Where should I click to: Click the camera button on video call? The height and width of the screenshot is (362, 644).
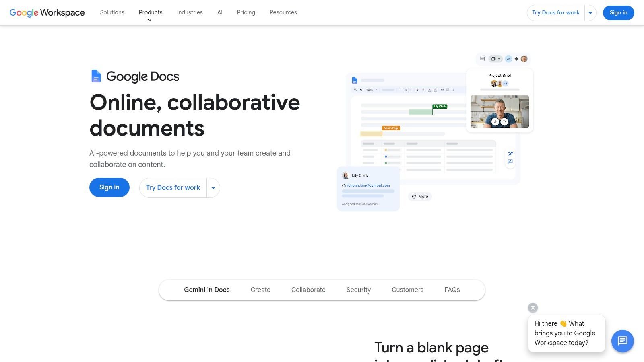coord(504,122)
